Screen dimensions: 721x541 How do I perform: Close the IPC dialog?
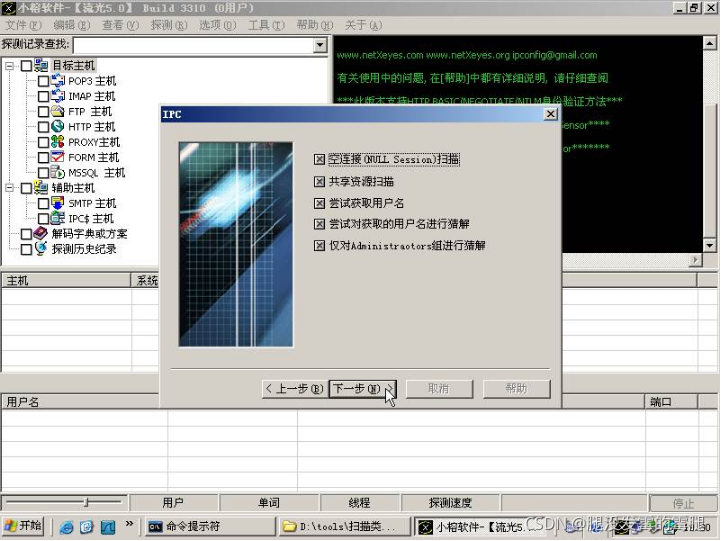(x=550, y=114)
